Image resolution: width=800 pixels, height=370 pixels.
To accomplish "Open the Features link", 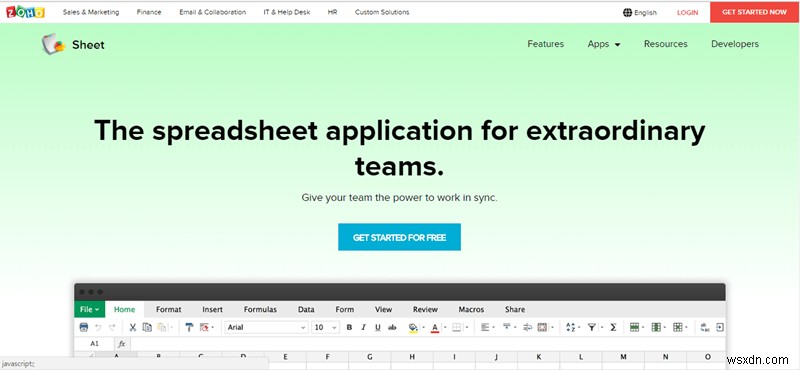I will (x=545, y=44).
